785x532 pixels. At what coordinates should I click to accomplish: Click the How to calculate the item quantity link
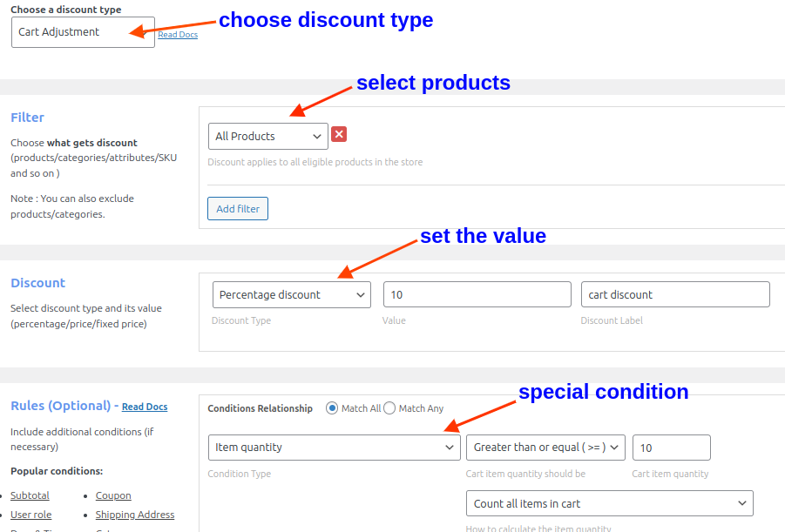coord(541,528)
